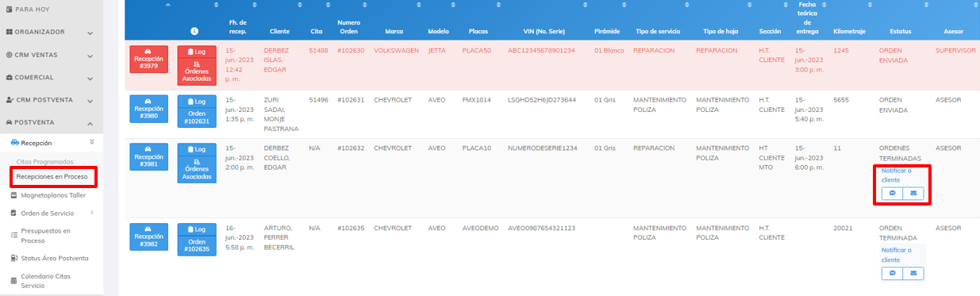This screenshot has height=296, width=980.
Task: Click the info circle icon in the table header
Action: tap(194, 31)
